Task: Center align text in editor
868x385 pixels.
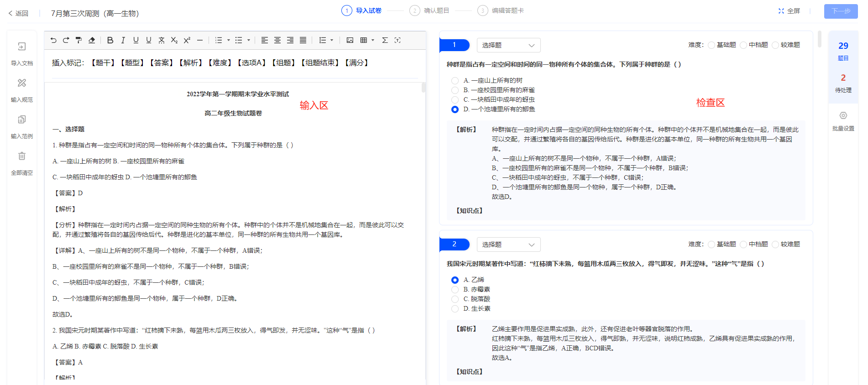Action: tap(277, 40)
